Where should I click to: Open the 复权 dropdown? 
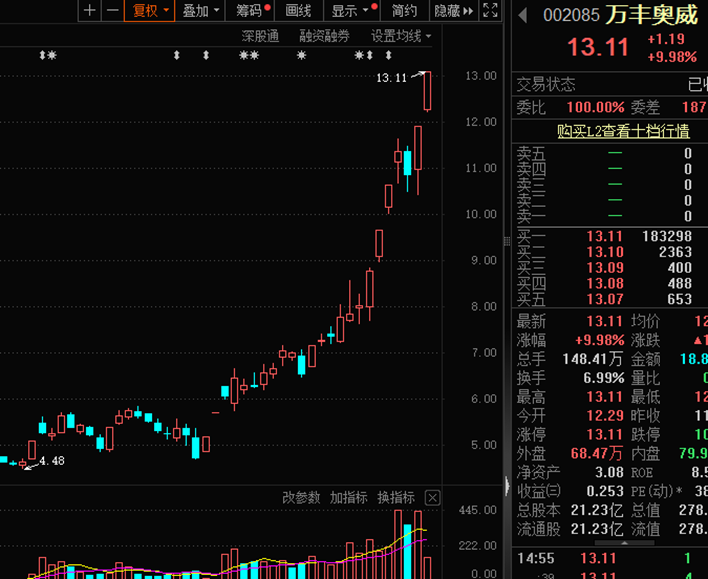pyautogui.click(x=150, y=11)
